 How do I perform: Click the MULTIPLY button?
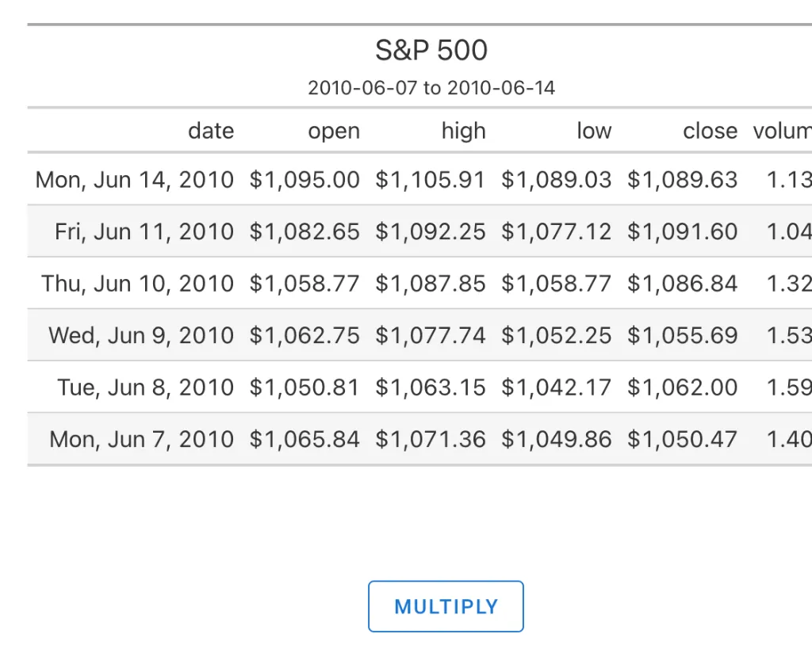(446, 607)
